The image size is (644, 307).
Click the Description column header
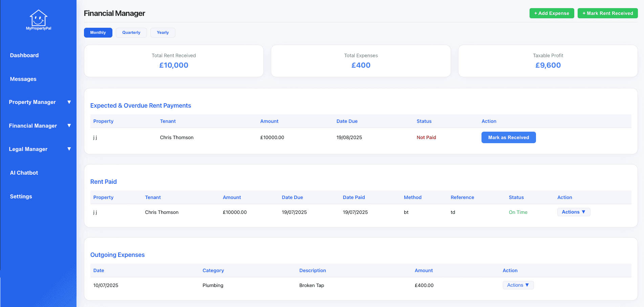point(313,270)
